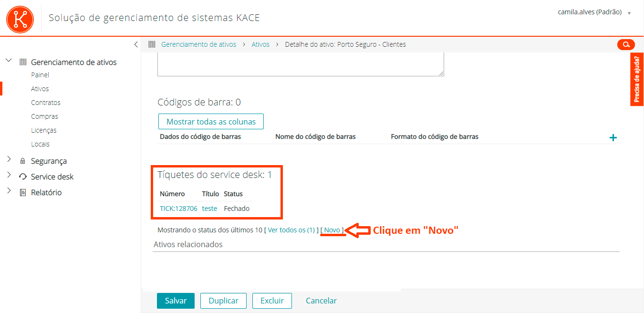Click the Salvar button
Viewport: 644px width, 313px height.
click(176, 301)
